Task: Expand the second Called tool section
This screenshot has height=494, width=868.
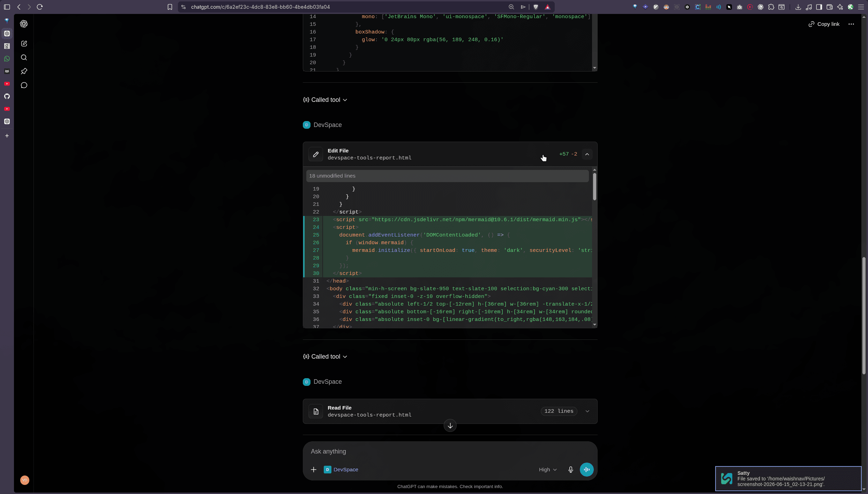Action: 325,357
